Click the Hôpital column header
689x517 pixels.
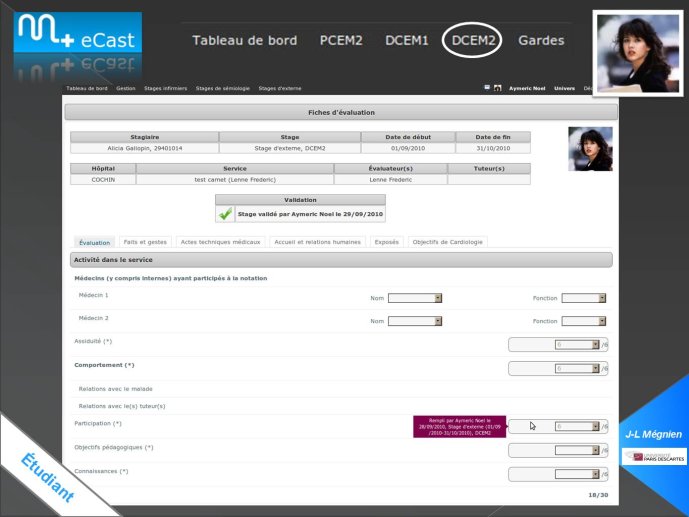[103, 168]
